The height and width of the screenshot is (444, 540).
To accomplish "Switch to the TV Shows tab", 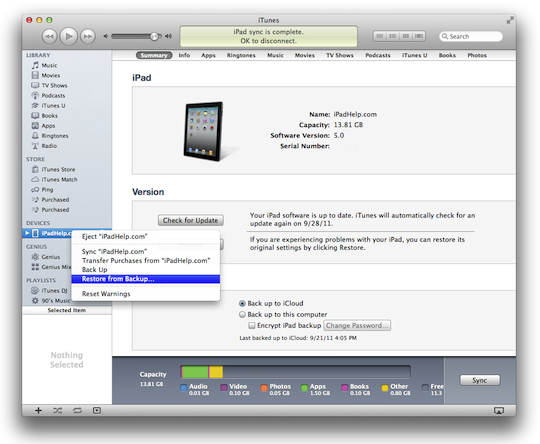I will pyautogui.click(x=340, y=55).
